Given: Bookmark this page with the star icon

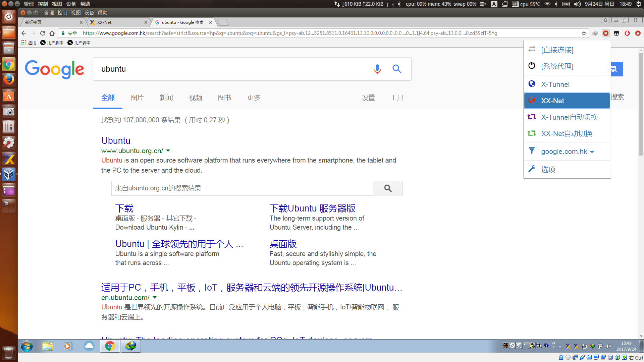Looking at the screenshot, I should point(584,33).
